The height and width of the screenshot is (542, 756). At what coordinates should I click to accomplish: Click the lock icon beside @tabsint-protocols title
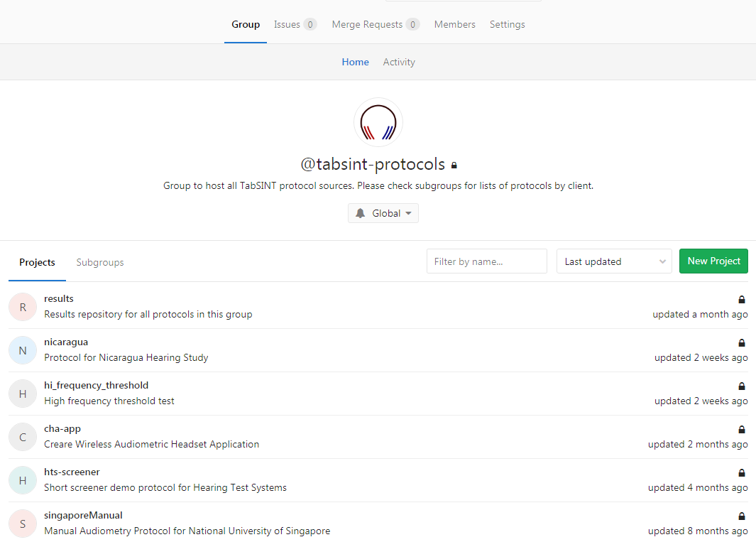click(x=454, y=166)
